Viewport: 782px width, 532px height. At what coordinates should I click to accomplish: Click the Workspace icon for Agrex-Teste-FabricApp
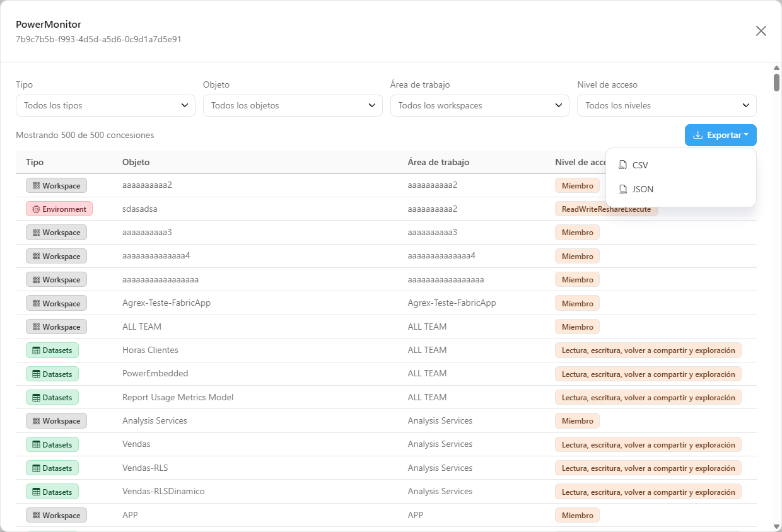click(x=36, y=304)
